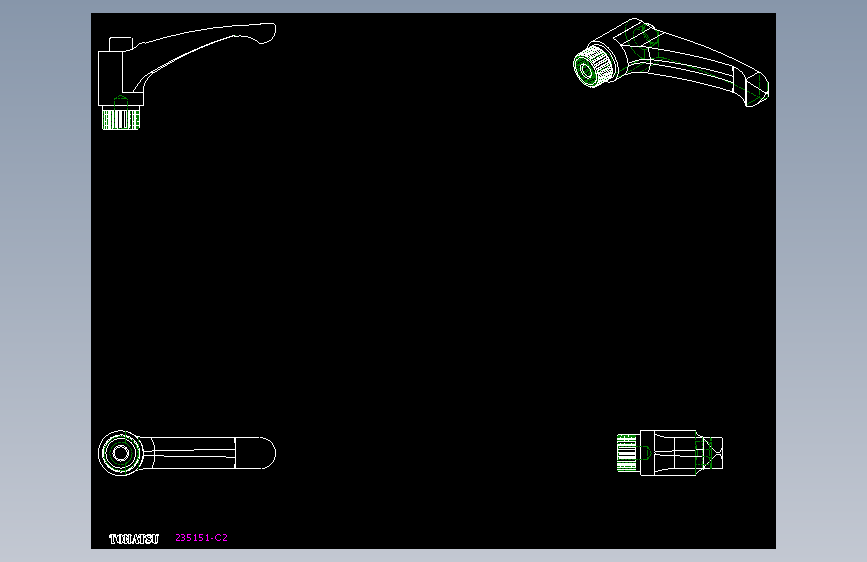Select the end-on lever view with green knurl

point(670,453)
